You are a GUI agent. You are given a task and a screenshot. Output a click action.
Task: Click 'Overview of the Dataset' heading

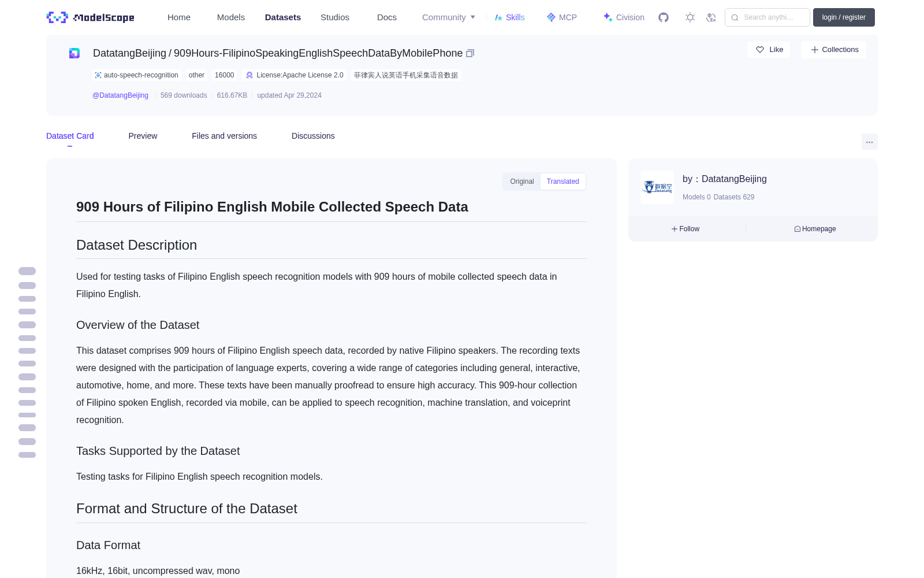coord(137,325)
